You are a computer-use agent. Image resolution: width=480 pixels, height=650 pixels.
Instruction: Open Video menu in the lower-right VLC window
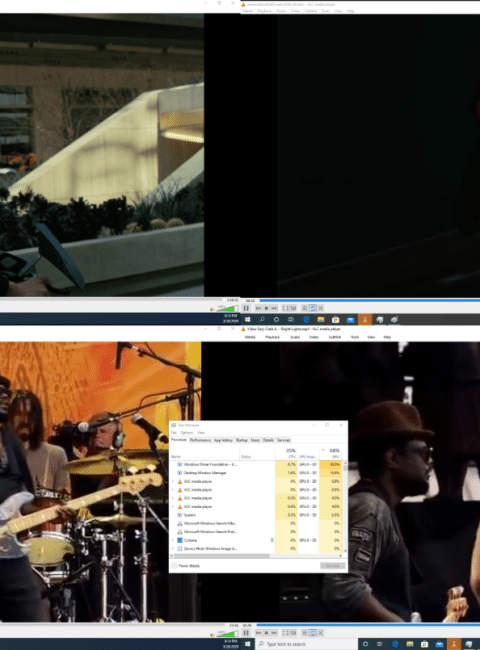click(x=314, y=337)
